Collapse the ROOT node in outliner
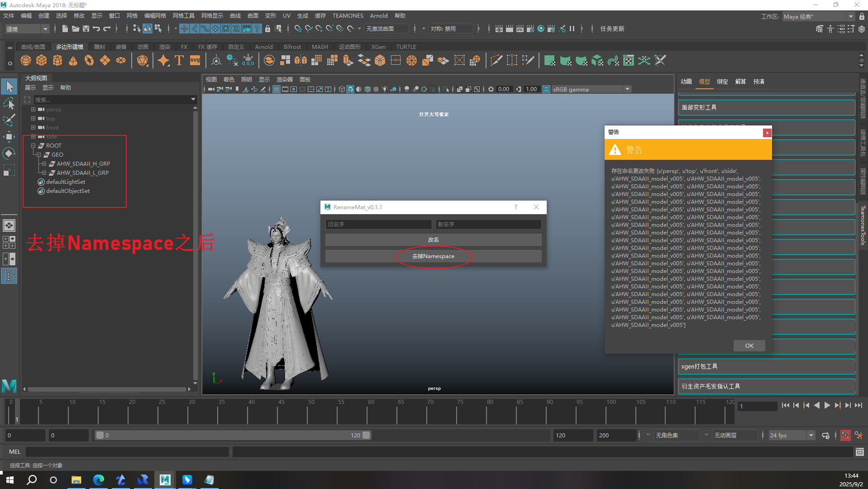 click(x=33, y=146)
